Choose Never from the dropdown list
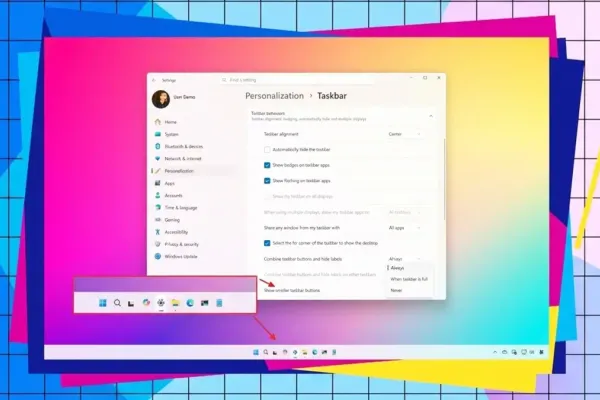The image size is (600, 400). pos(409,290)
